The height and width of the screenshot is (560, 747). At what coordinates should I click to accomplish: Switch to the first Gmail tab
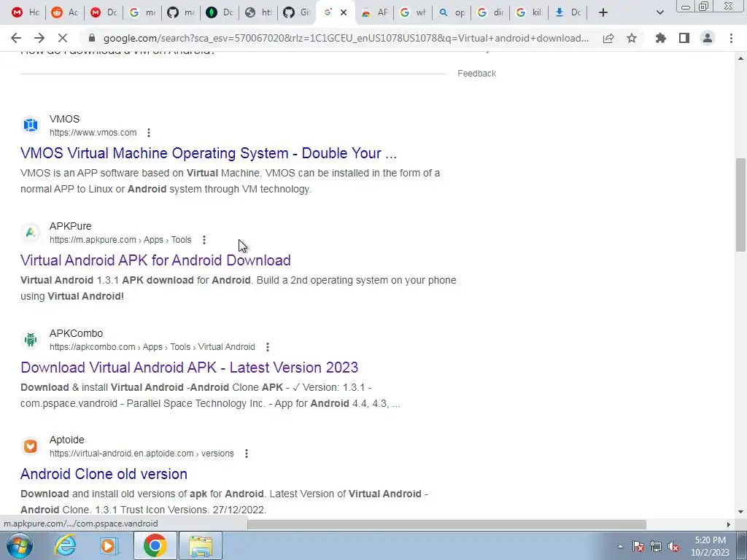[x=26, y=13]
